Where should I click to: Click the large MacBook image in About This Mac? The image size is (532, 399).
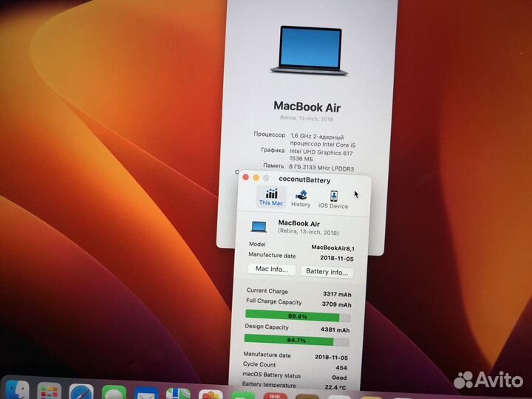(309, 50)
